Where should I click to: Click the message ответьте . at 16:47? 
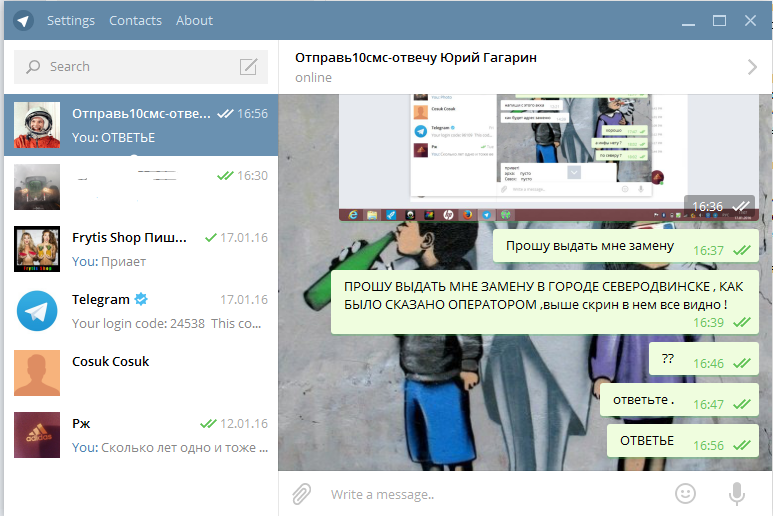pyautogui.click(x=679, y=400)
